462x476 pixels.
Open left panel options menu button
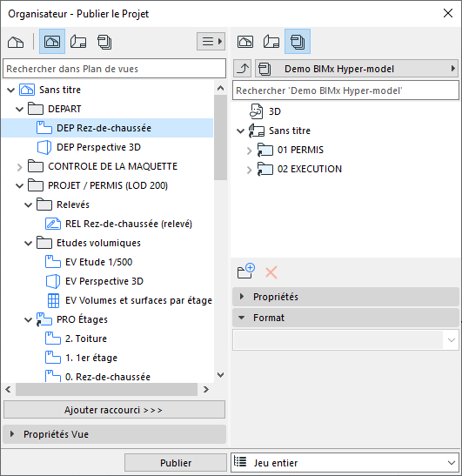[211, 41]
